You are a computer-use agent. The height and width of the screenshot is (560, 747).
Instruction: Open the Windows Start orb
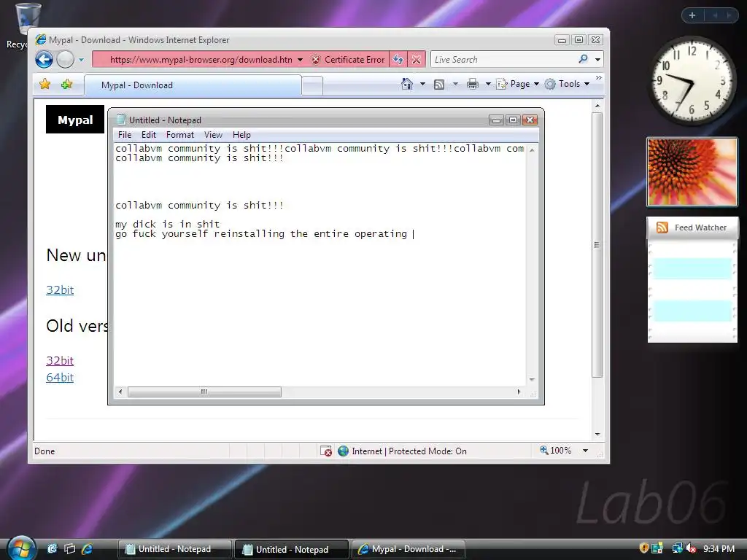21,548
